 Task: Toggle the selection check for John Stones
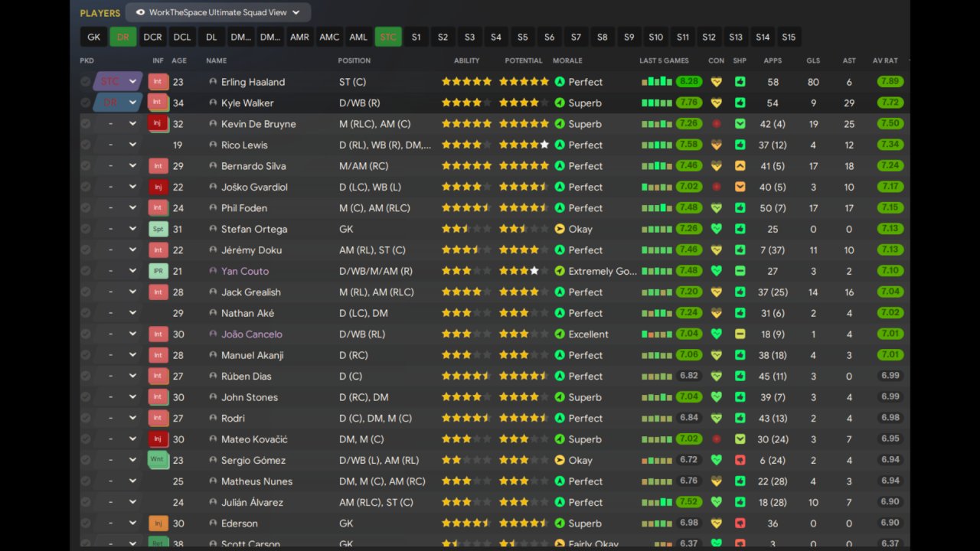coord(86,397)
